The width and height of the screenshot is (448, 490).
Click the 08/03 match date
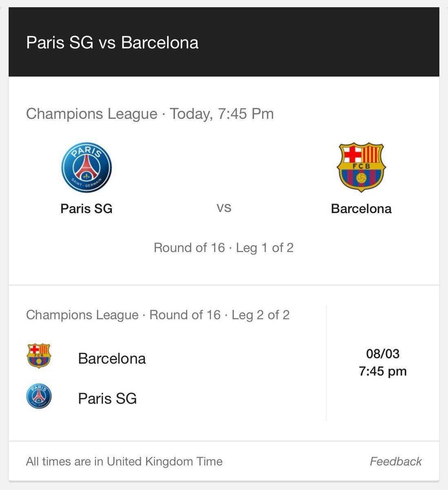(383, 354)
